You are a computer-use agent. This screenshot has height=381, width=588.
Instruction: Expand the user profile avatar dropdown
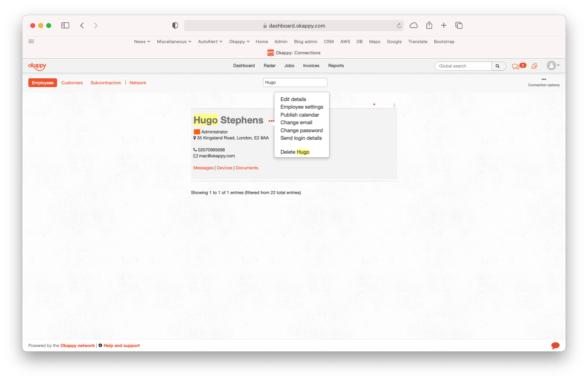pyautogui.click(x=553, y=66)
